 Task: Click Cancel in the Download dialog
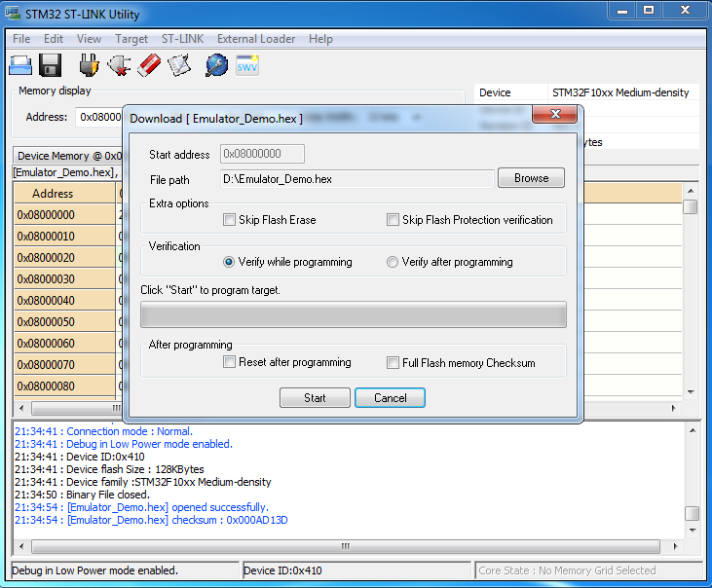coord(390,398)
